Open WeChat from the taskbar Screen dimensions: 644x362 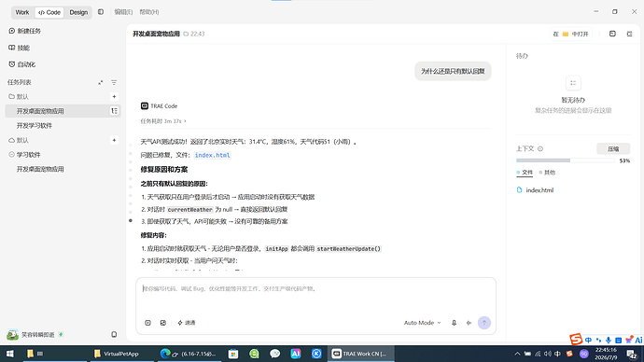point(274,354)
